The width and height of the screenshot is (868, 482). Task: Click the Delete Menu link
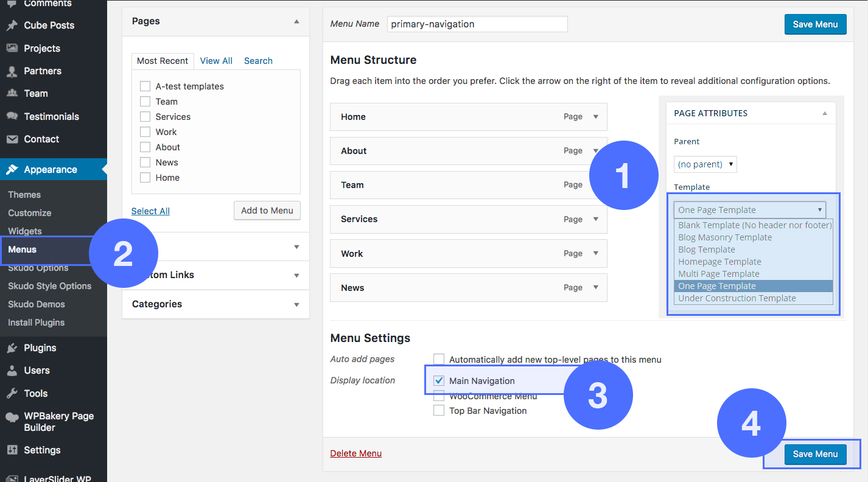tap(355, 453)
